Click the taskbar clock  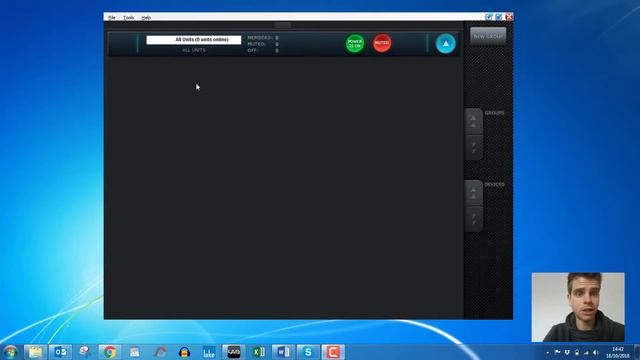click(x=618, y=353)
